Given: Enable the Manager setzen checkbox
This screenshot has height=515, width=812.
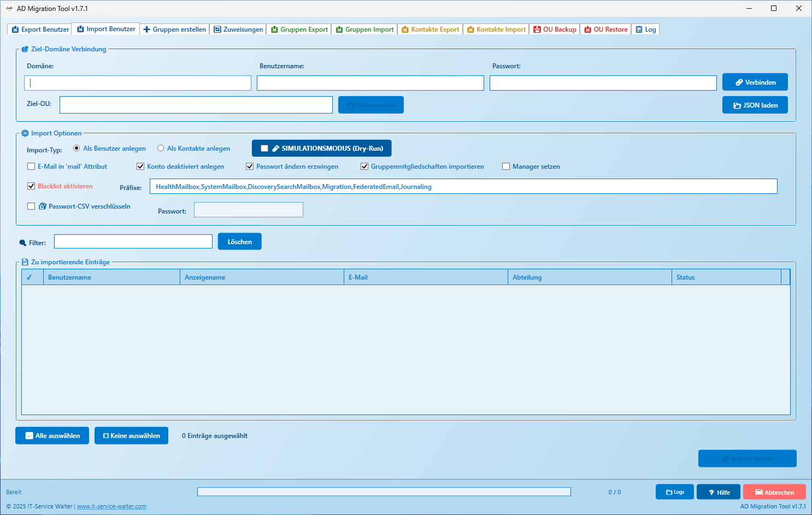Looking at the screenshot, I should (506, 167).
